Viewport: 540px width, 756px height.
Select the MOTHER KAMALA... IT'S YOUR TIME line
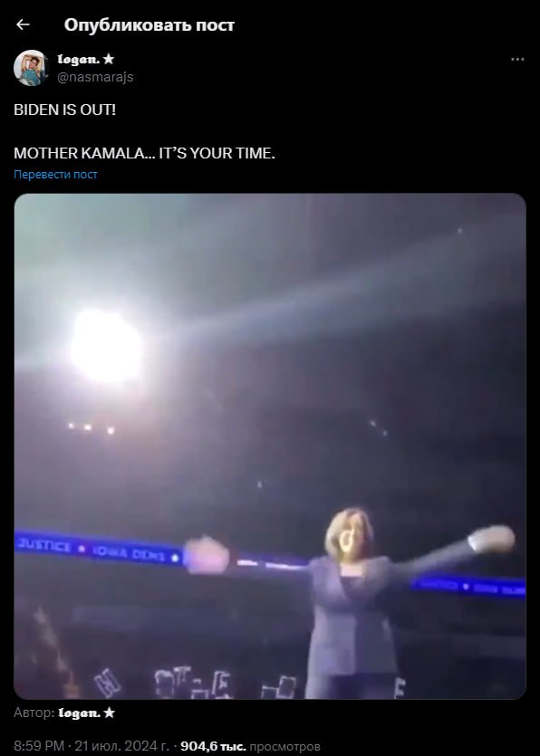(x=144, y=153)
